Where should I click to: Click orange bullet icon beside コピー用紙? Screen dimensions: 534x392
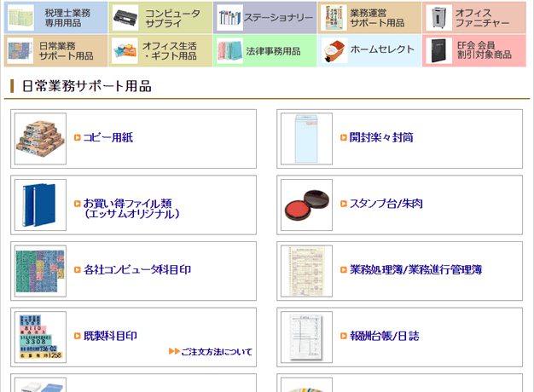pos(78,137)
